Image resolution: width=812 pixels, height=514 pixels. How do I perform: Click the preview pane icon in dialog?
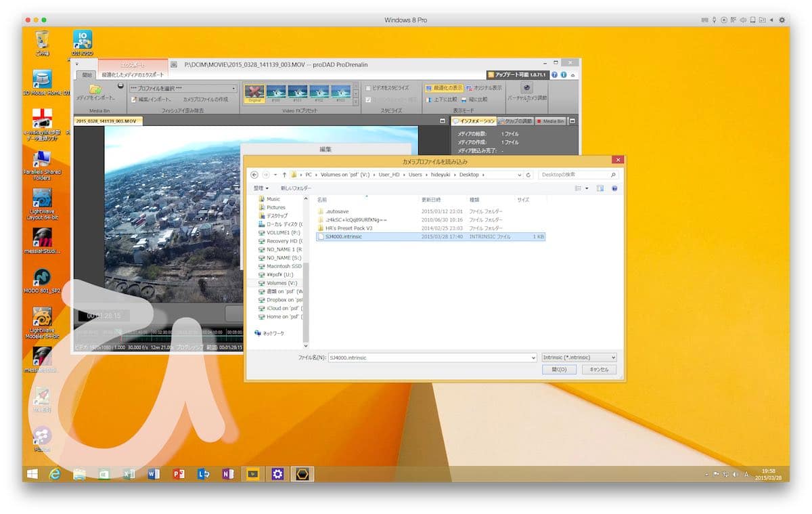600,188
